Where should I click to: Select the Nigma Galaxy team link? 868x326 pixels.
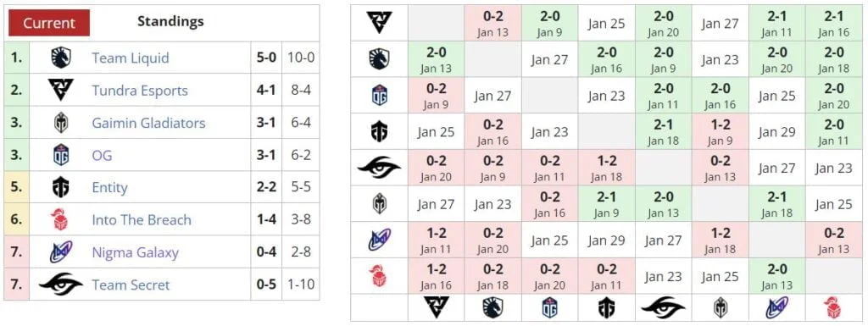tap(135, 252)
